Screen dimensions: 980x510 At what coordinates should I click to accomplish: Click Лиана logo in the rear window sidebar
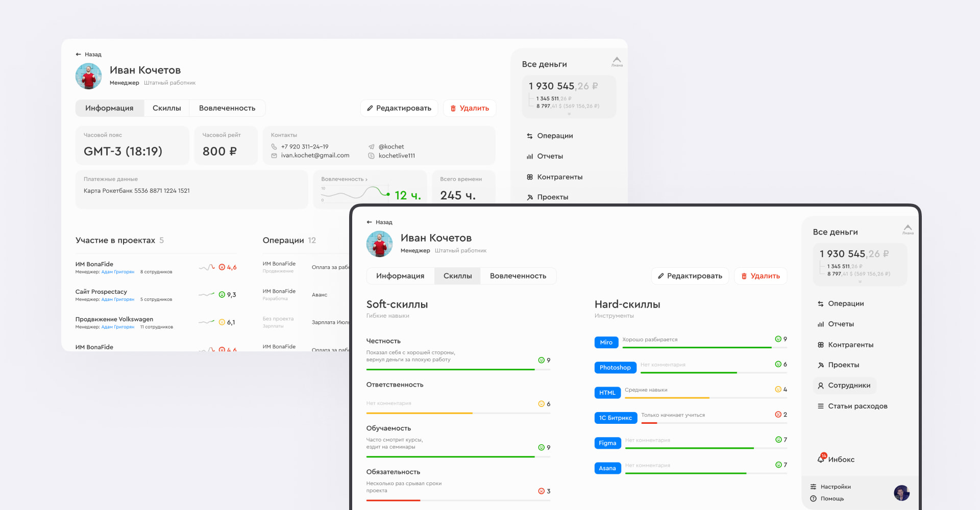click(617, 62)
